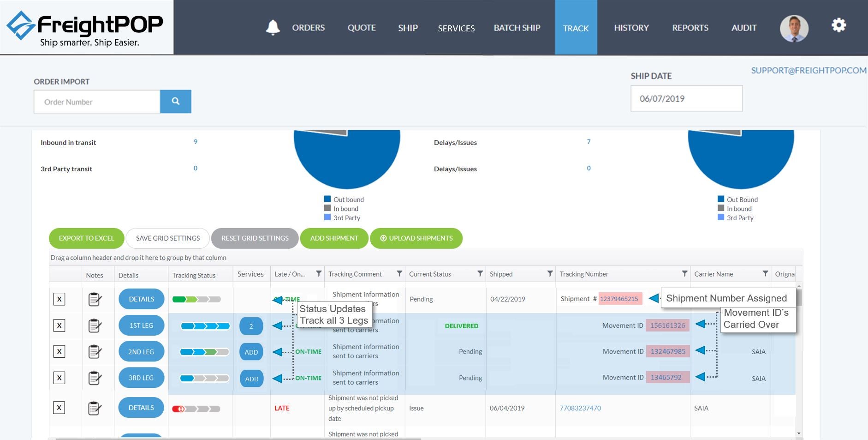Open Movement ID 156161326
This screenshot has height=440, width=868.
[667, 325]
